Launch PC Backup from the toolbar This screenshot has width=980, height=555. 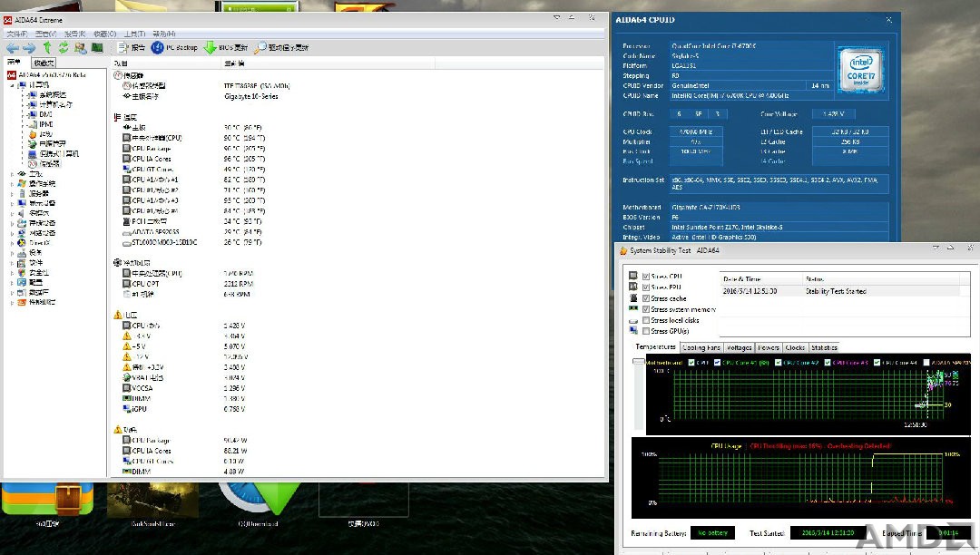tap(174, 47)
